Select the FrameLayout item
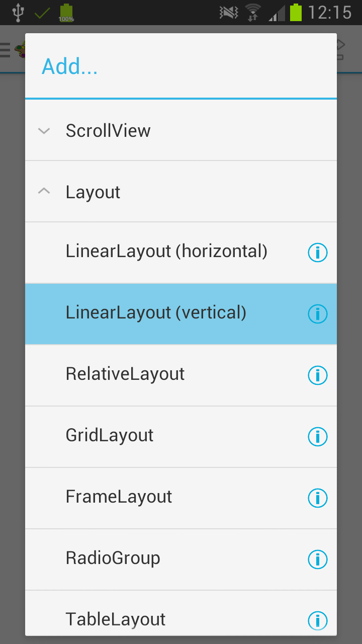The width and height of the screenshot is (362, 644). click(181, 498)
